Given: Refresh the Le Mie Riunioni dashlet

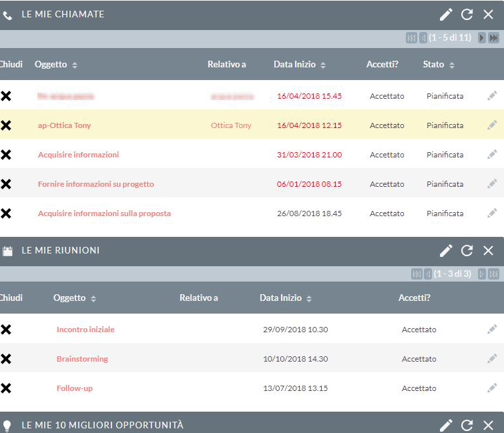Looking at the screenshot, I should click(467, 251).
